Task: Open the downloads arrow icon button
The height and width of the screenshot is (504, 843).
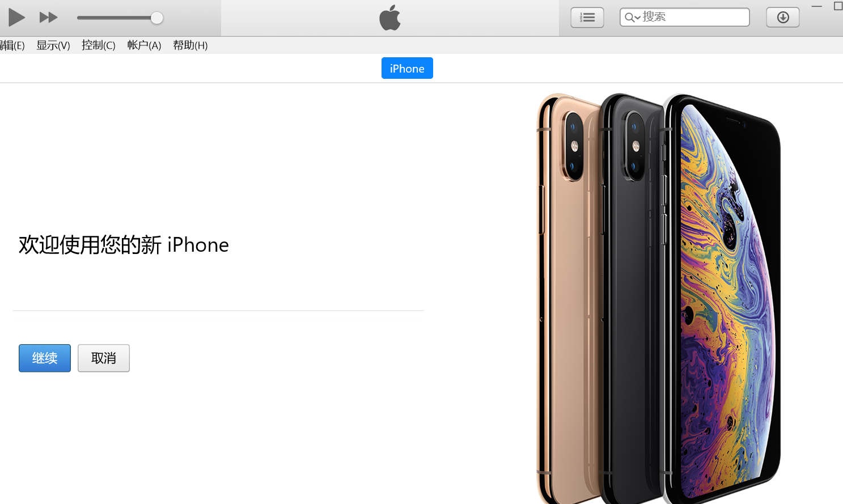Action: tap(783, 18)
